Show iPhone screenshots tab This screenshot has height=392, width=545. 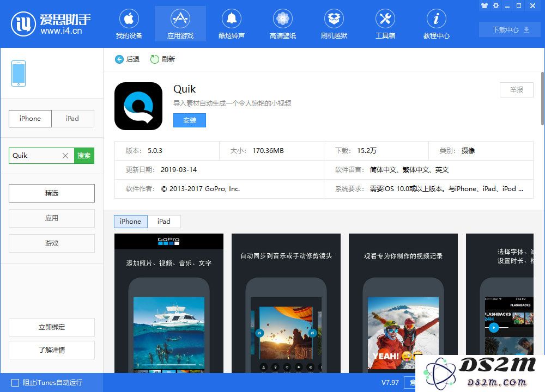[131, 222]
